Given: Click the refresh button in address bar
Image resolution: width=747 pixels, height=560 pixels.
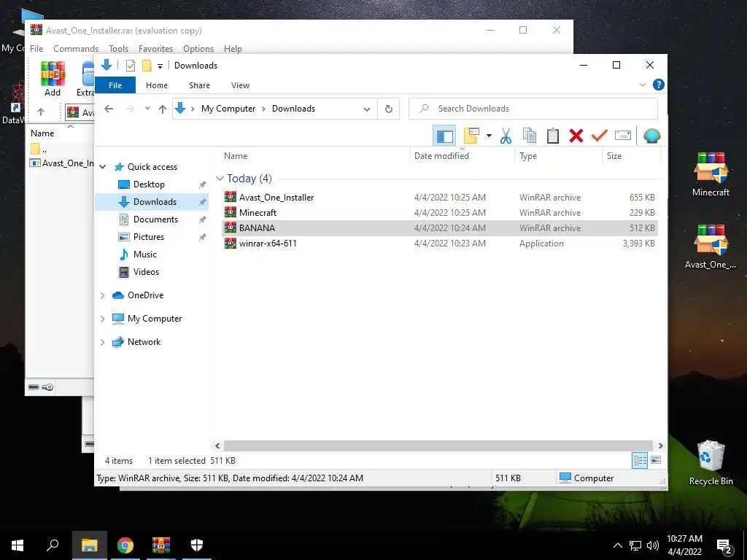Looking at the screenshot, I should (x=389, y=109).
